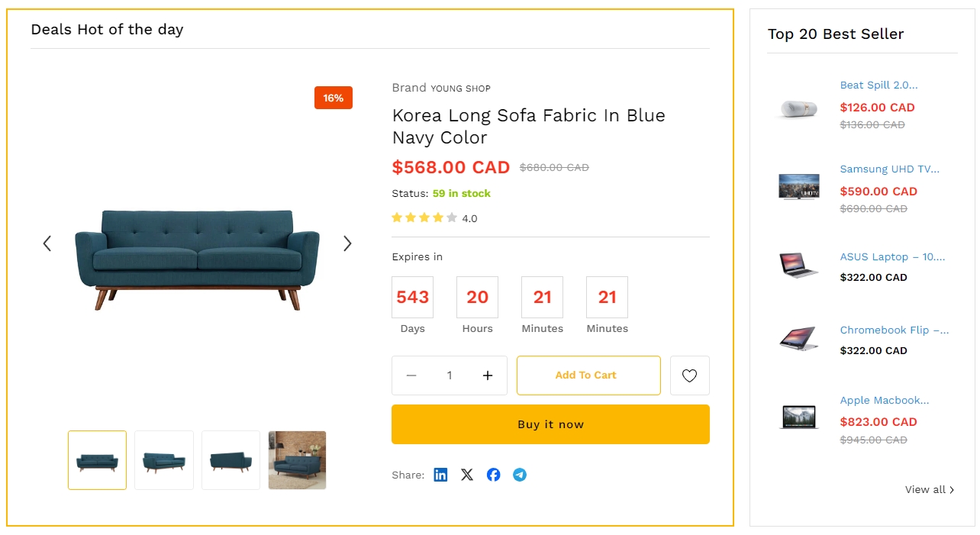The width and height of the screenshot is (980, 535).
Task: Click the Apple Macbook product image
Action: pos(798,417)
